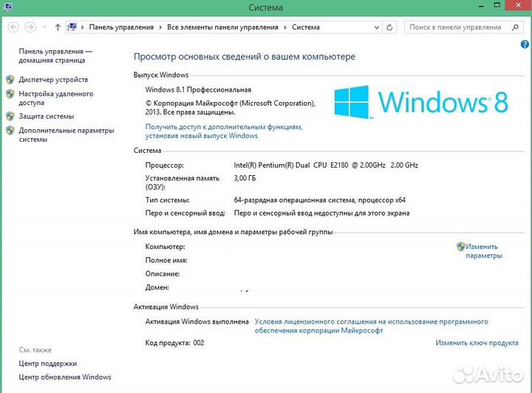
Task: Select heading Просмотр основных сведений о вашем компьютере
Action: click(245, 57)
